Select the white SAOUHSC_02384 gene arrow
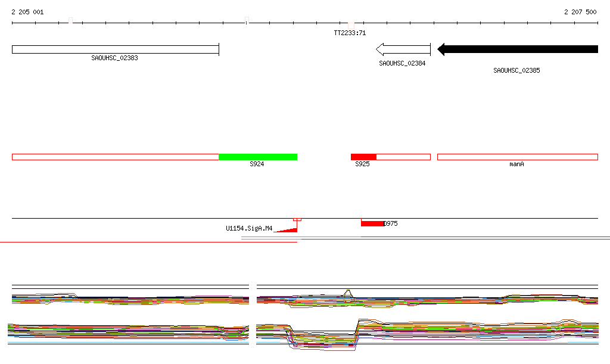 [x=403, y=49]
